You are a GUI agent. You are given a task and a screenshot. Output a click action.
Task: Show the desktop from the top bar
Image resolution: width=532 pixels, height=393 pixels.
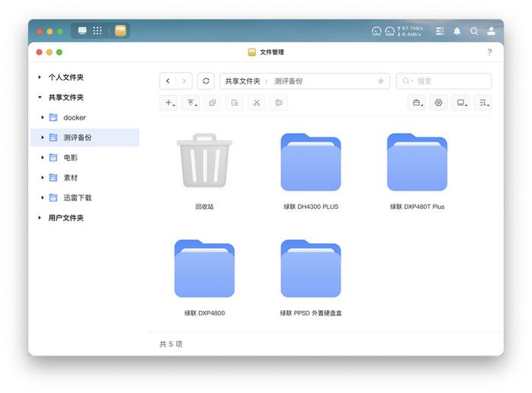click(x=82, y=31)
